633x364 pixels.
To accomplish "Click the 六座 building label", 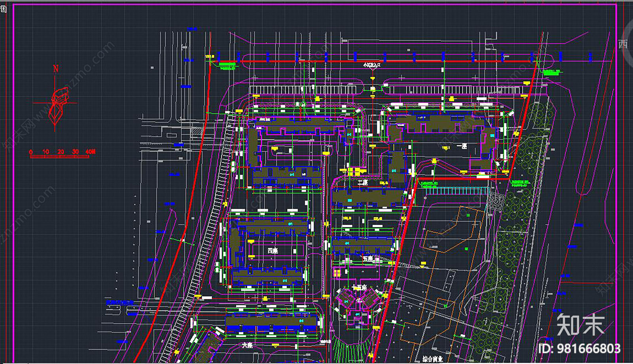I will click(x=247, y=345).
